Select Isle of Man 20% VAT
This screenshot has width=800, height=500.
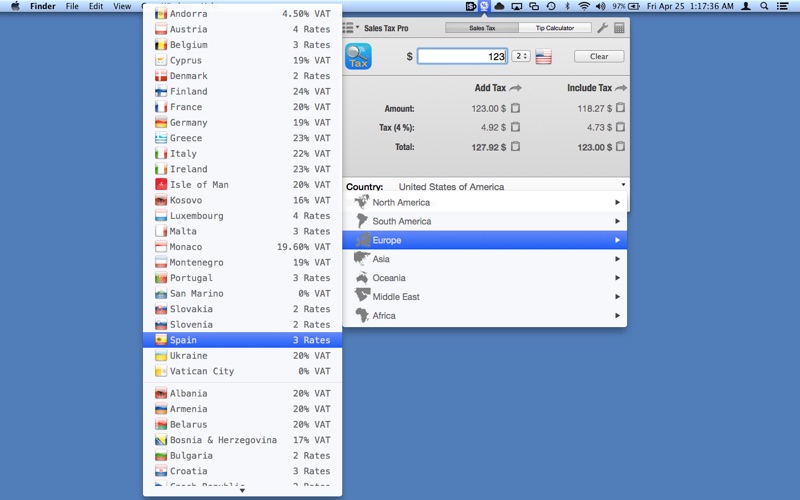click(x=242, y=185)
